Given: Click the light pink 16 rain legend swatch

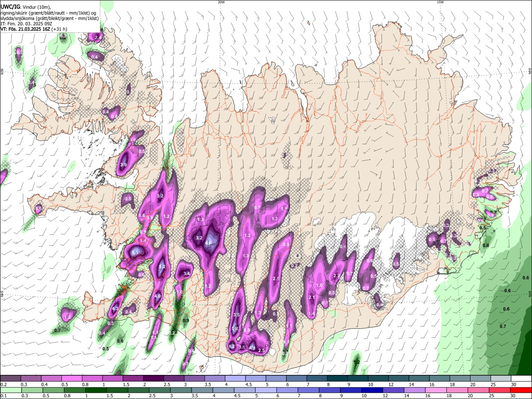Looking at the screenshot, I should pyautogui.click(x=435, y=390).
